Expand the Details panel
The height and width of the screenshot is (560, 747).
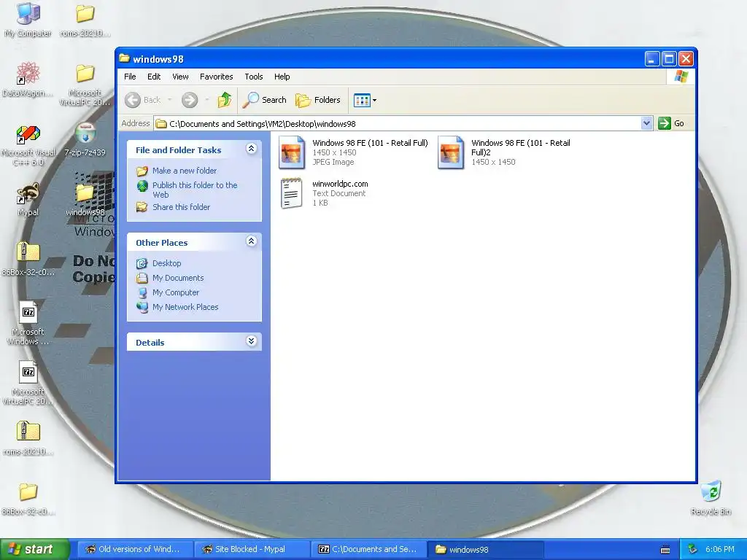251,341
